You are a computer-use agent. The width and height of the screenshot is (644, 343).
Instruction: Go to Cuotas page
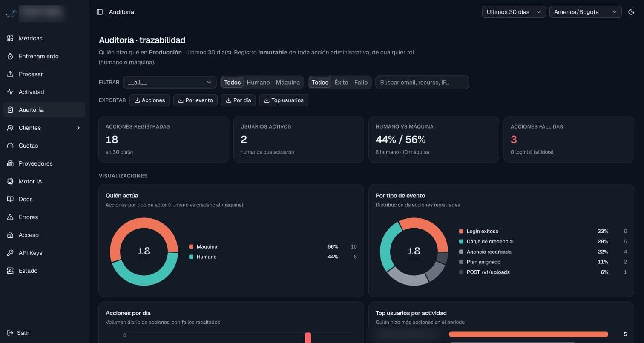(x=44, y=146)
